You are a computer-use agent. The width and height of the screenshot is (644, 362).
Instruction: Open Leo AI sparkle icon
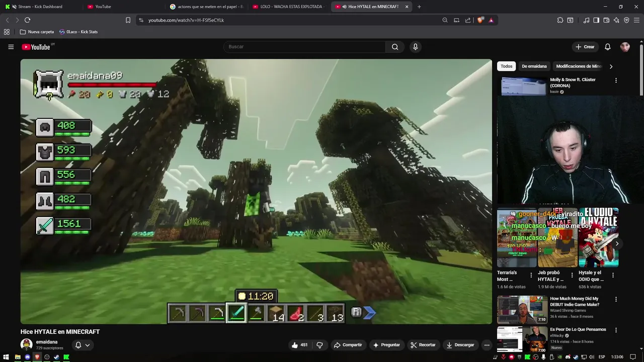[x=616, y=20]
